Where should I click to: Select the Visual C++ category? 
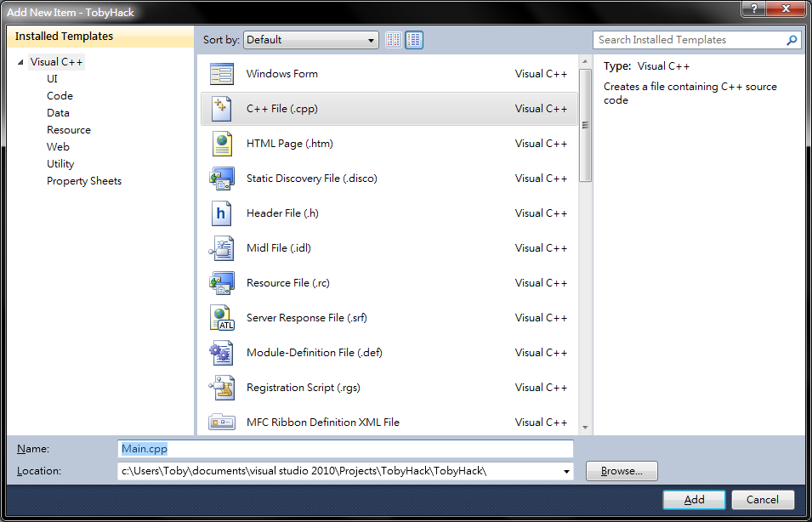pyautogui.click(x=56, y=62)
